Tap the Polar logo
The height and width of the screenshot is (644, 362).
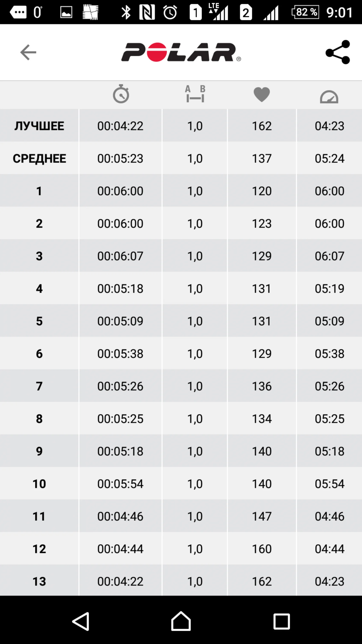click(181, 52)
